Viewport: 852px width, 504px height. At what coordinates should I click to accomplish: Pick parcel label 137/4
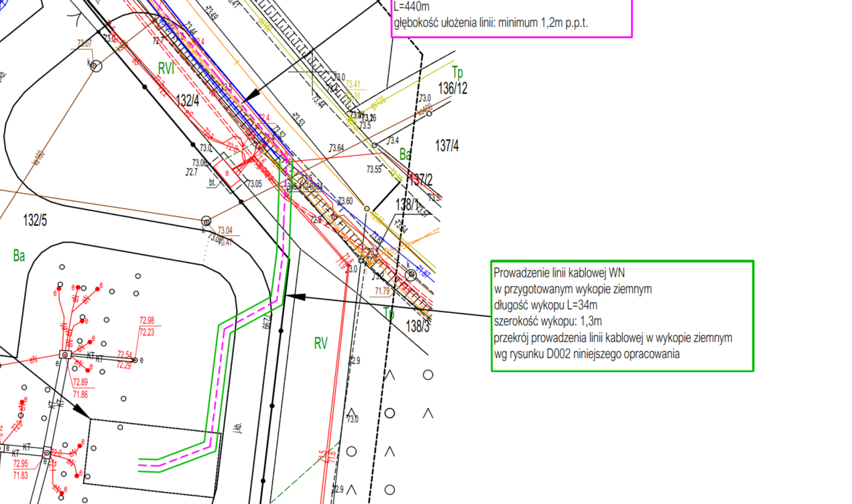(x=447, y=145)
